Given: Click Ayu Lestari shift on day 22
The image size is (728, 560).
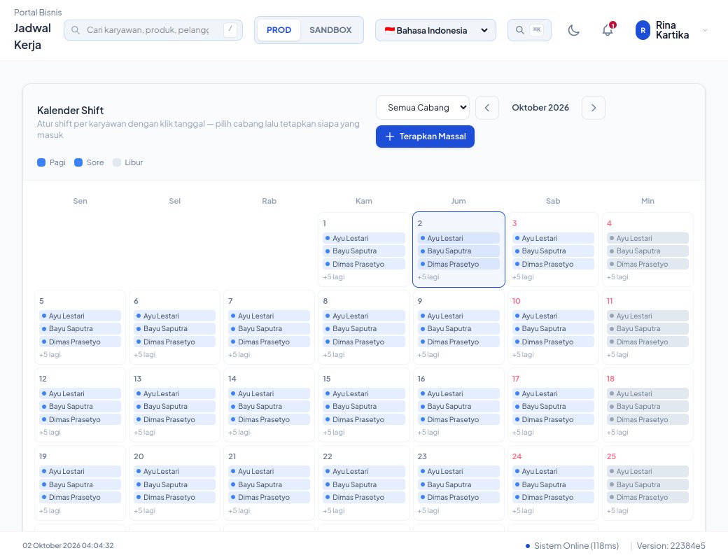Looking at the screenshot, I should pyautogui.click(x=363, y=471).
